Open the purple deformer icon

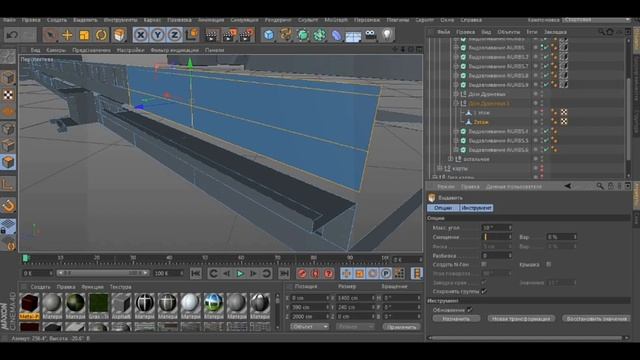point(336,35)
